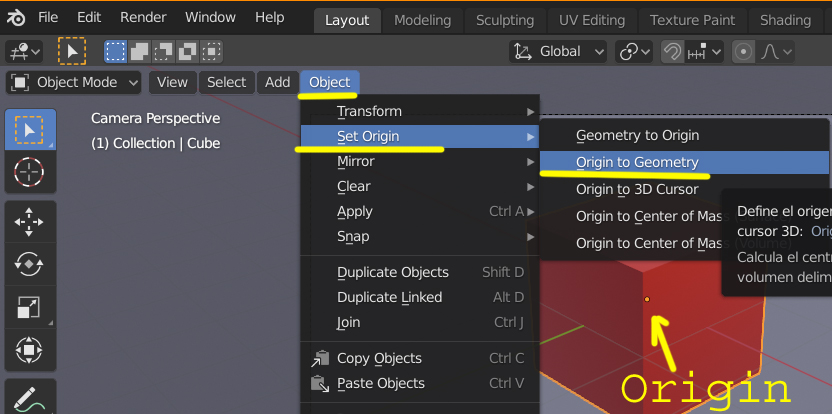Open the Object Mode dropdown
Viewport: 832px width, 414px height.
point(76,82)
